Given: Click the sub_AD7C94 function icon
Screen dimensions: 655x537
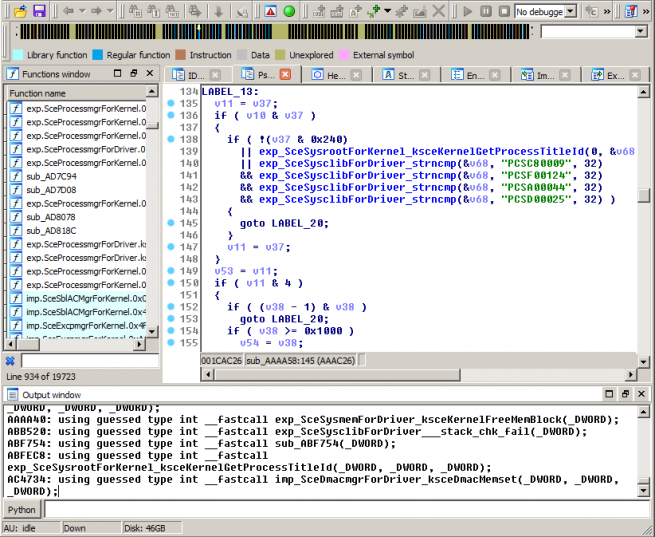Looking at the screenshot, I should [16, 176].
